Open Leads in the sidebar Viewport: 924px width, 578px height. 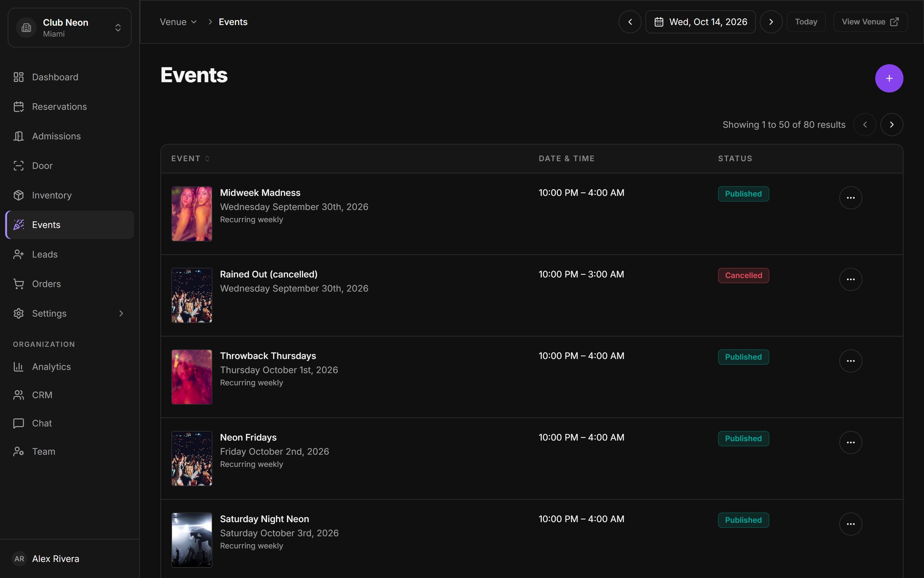point(69,254)
